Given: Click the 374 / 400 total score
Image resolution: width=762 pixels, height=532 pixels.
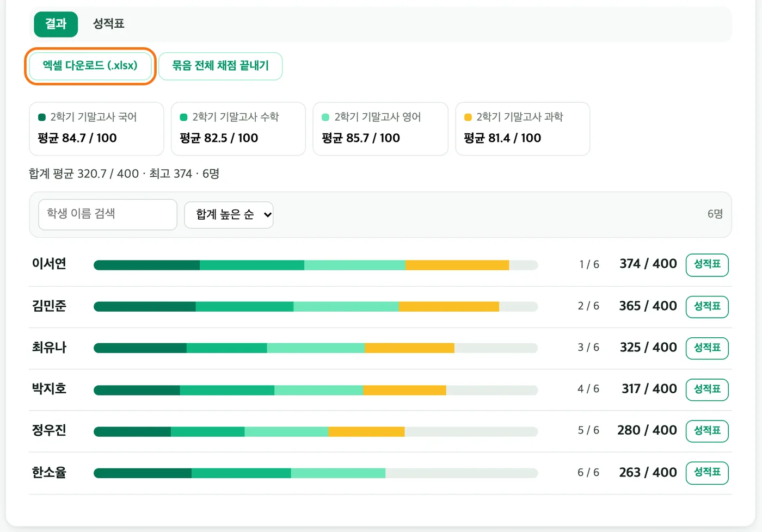Looking at the screenshot, I should click(648, 264).
